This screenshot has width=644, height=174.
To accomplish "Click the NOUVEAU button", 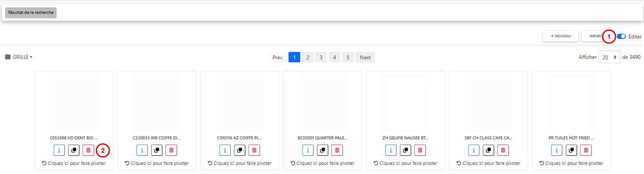I will click(561, 36).
